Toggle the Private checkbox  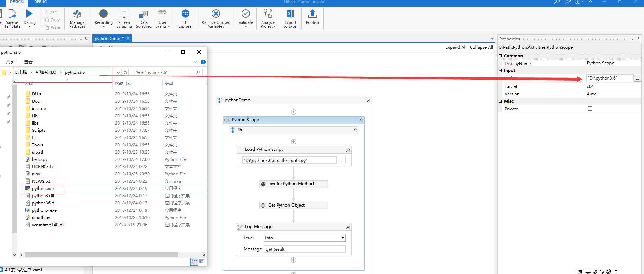click(x=590, y=109)
